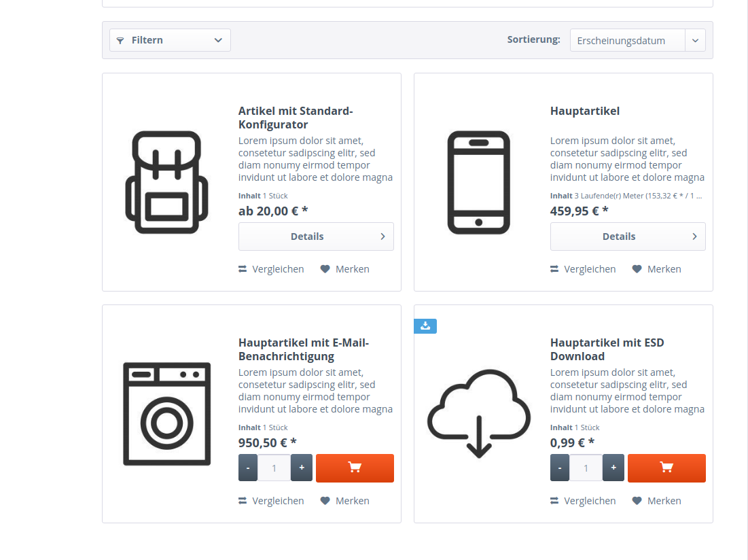Viewport: 748px width, 560px height.
Task: Click Vergleichen under the 459,95 € Hauptartikel
Action: tap(583, 269)
